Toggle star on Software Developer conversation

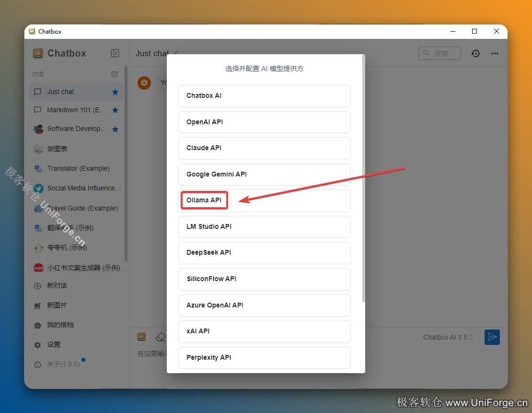[116, 129]
